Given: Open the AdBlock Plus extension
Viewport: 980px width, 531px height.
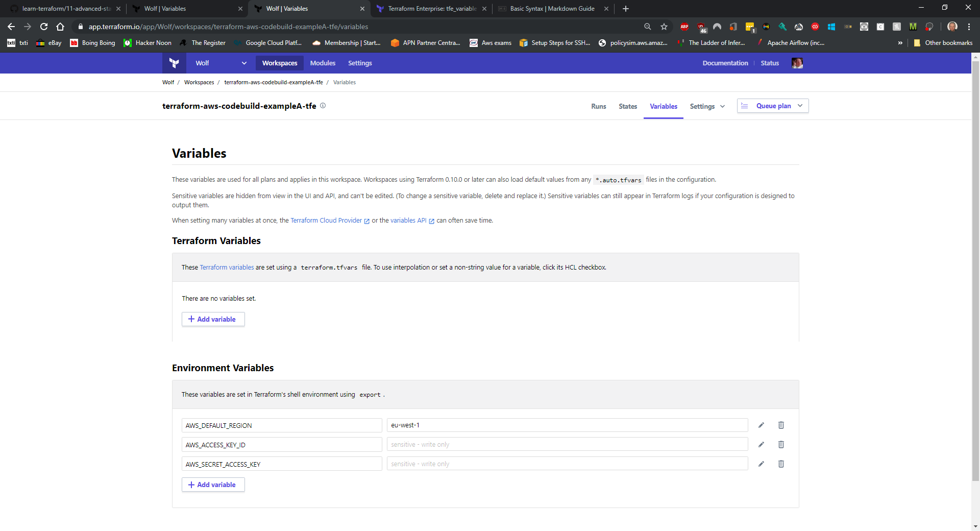Looking at the screenshot, I should (684, 27).
